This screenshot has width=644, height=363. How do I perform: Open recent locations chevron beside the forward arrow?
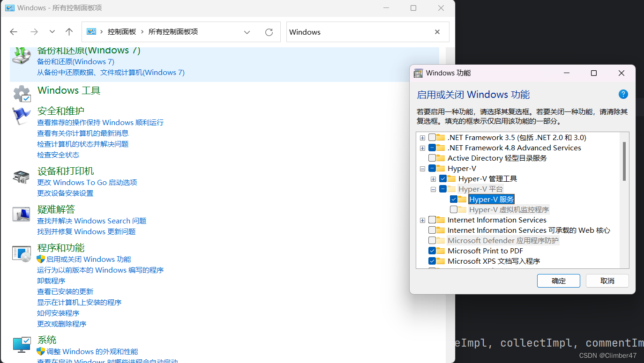pyautogui.click(x=52, y=32)
